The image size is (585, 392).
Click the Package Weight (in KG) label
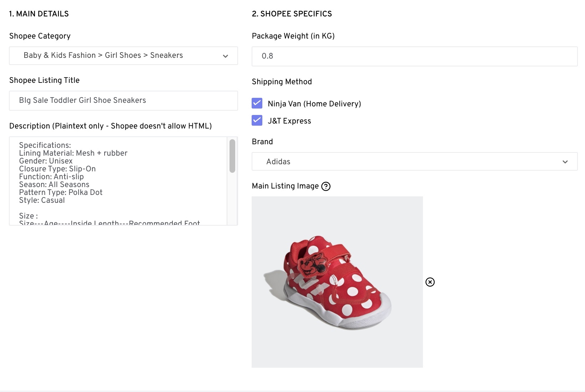coord(293,36)
